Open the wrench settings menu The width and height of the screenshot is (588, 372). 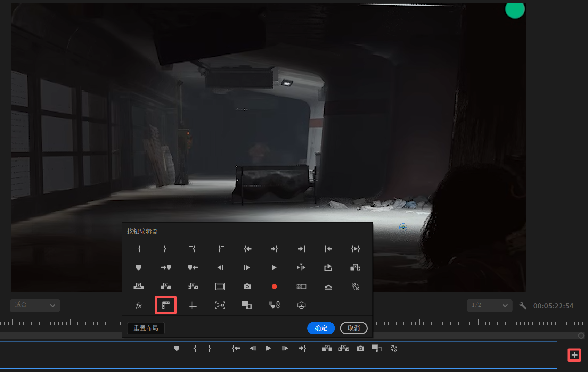(522, 306)
